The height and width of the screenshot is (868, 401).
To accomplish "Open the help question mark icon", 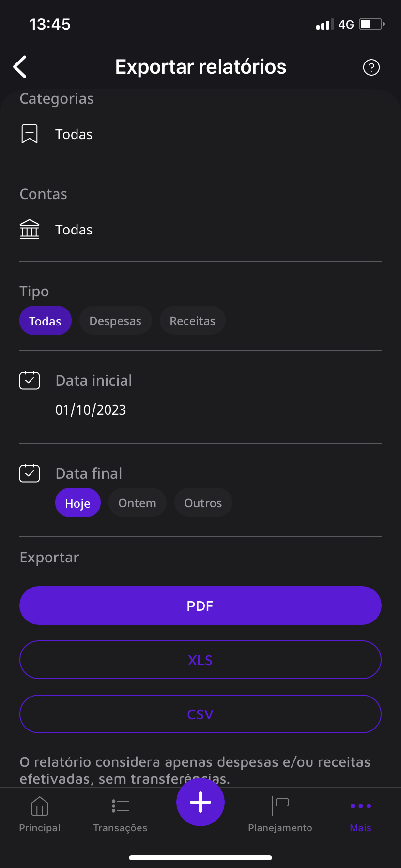I will pos(371,67).
